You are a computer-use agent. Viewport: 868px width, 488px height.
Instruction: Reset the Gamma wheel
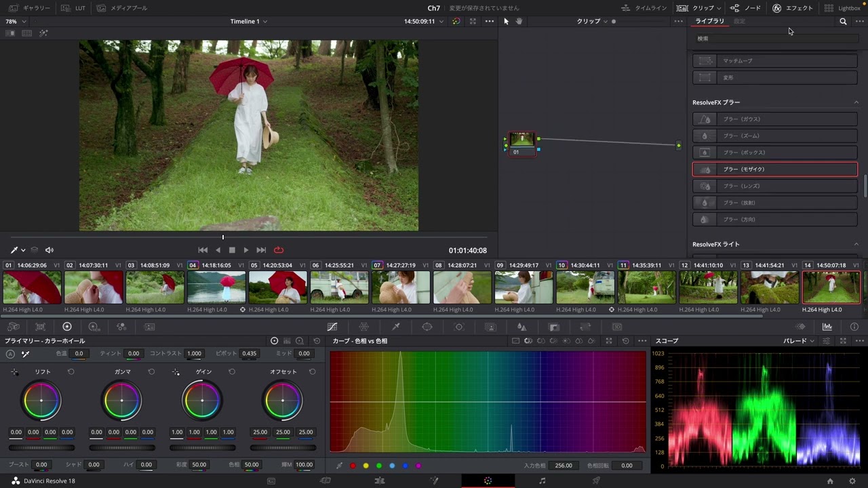151,372
